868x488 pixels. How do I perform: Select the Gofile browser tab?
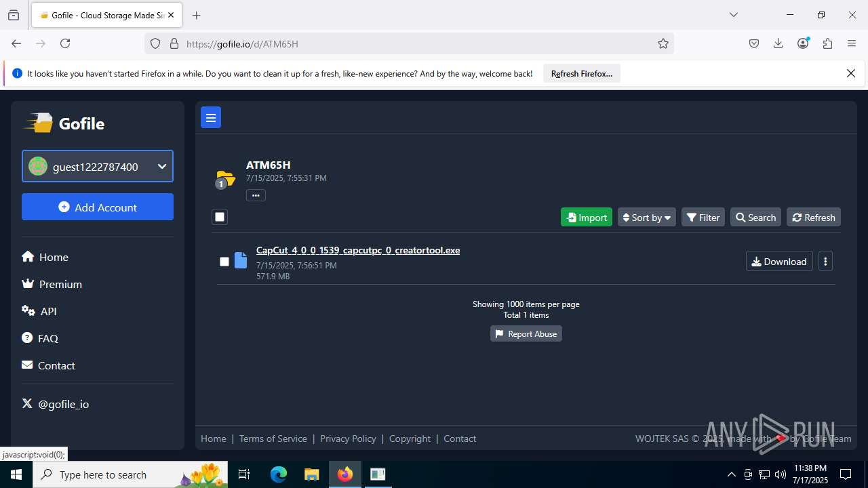pyautogui.click(x=106, y=15)
